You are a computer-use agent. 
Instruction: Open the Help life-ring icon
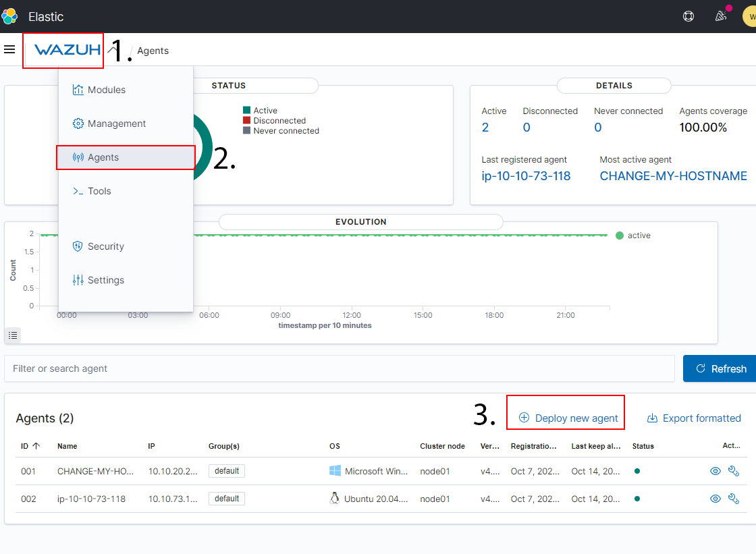tap(688, 16)
